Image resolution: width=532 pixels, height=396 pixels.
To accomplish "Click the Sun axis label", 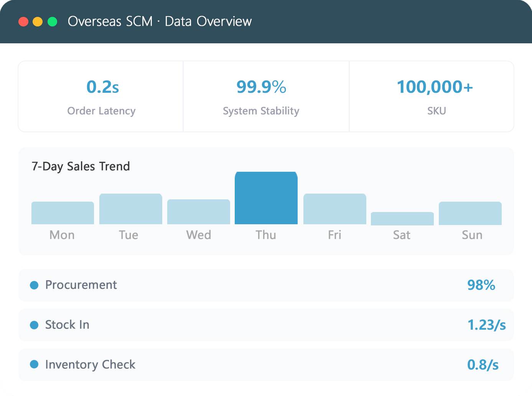I will [x=472, y=235].
